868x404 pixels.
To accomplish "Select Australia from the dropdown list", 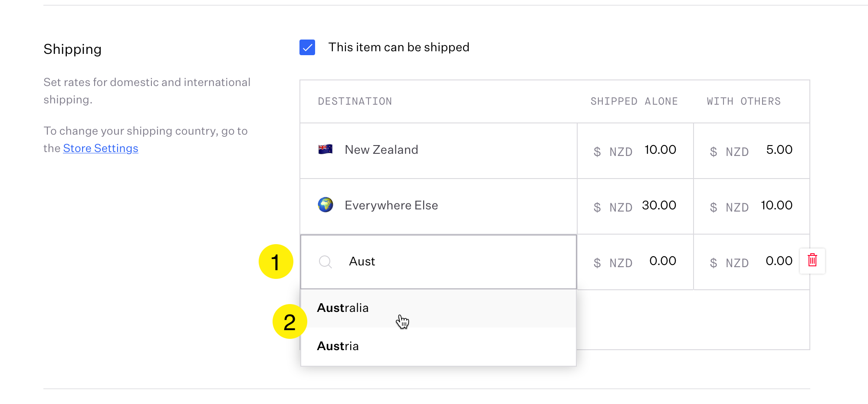I will tap(343, 308).
